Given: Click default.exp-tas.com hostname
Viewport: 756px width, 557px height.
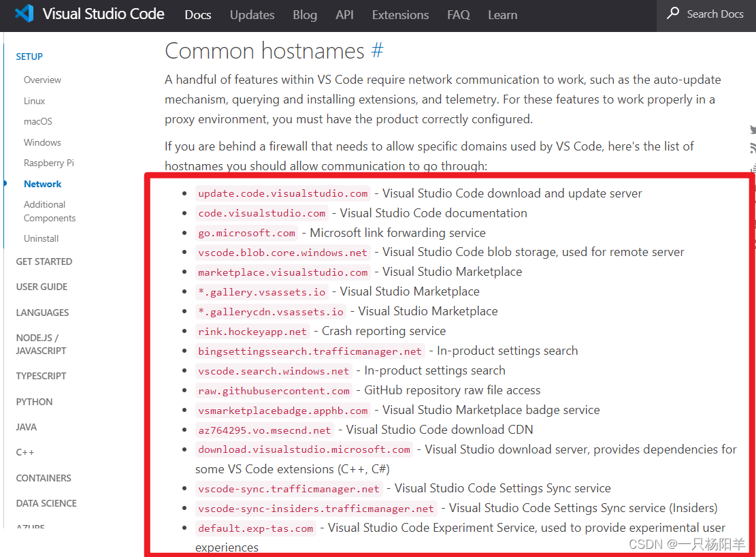Looking at the screenshot, I should (256, 528).
